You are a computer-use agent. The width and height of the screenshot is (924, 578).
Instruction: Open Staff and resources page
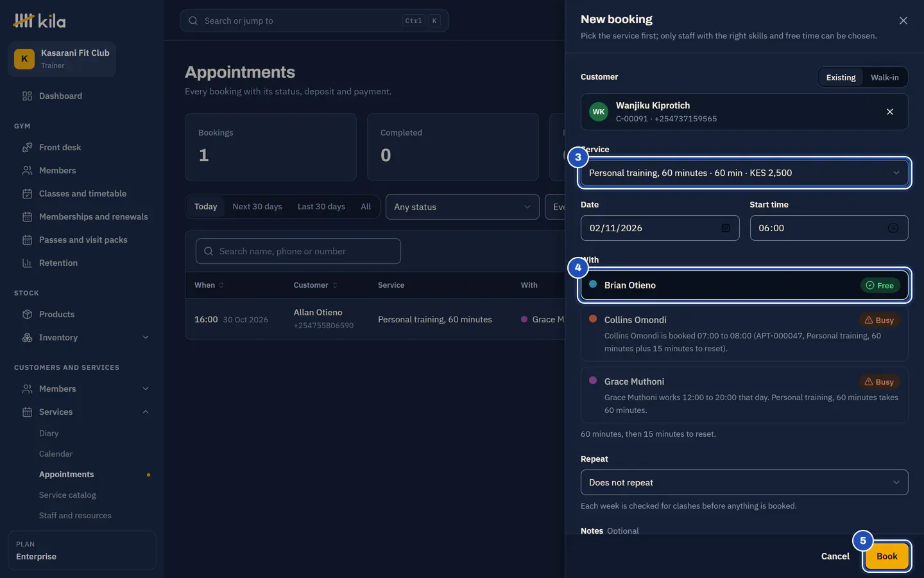coord(75,516)
